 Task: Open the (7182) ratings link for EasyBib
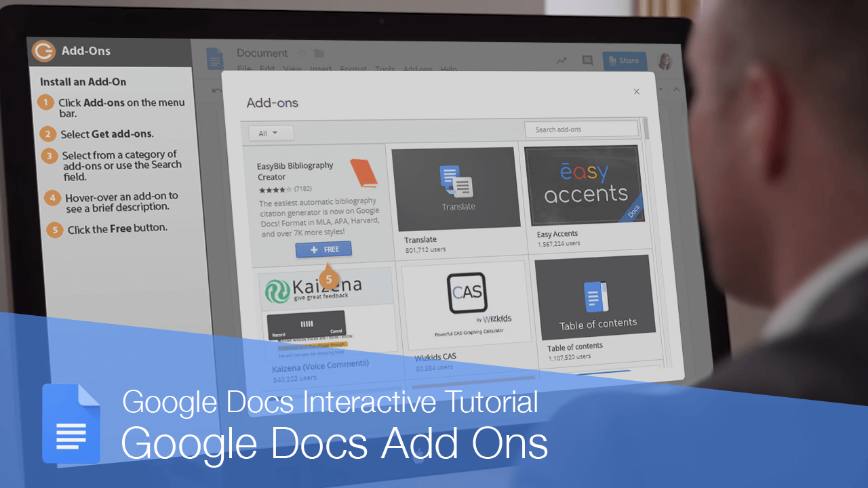(x=303, y=189)
